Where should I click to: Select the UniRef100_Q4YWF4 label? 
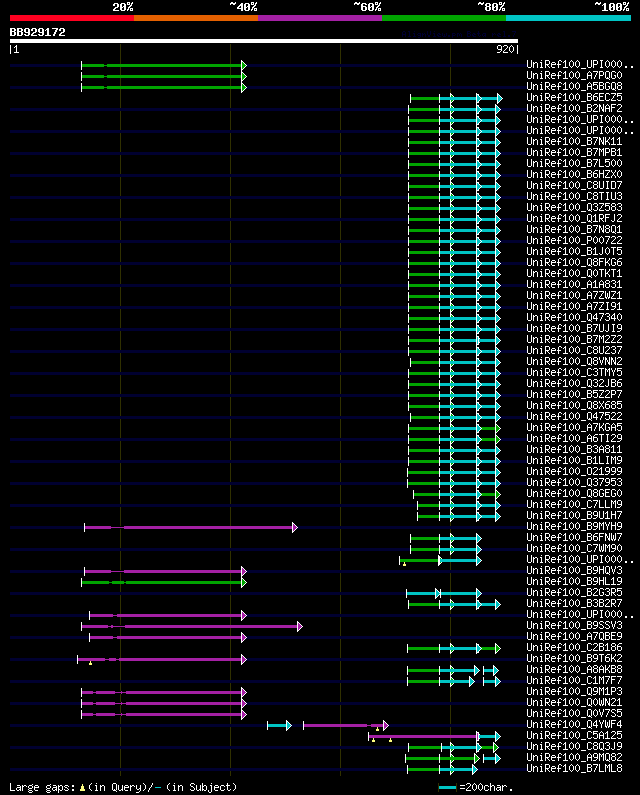point(574,725)
